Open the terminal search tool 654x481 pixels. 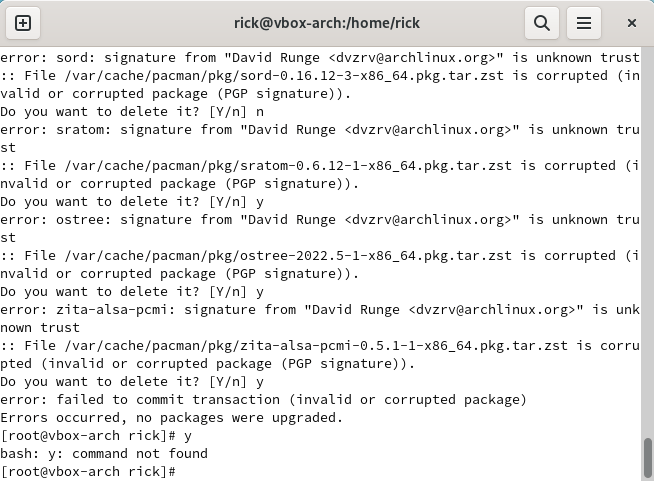[x=542, y=23]
